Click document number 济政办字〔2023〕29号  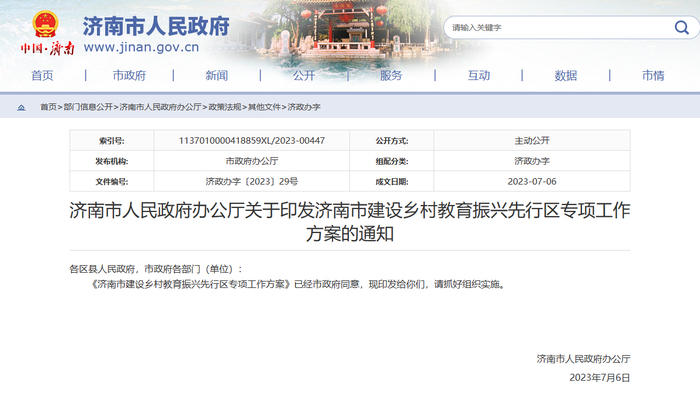tap(252, 181)
